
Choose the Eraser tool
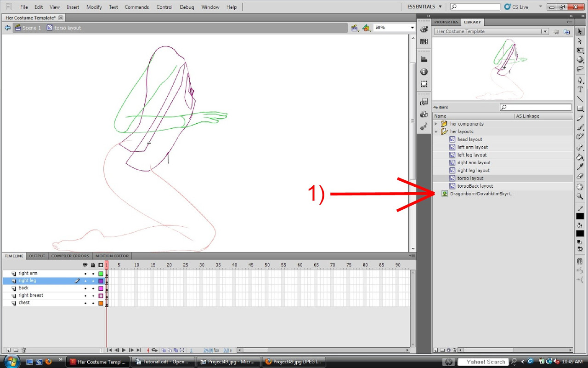pyautogui.click(x=580, y=176)
